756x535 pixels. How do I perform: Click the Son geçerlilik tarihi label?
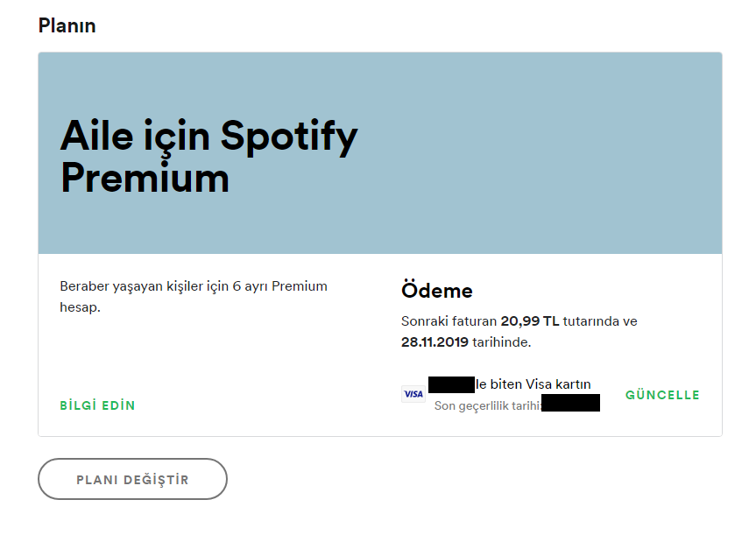click(487, 405)
